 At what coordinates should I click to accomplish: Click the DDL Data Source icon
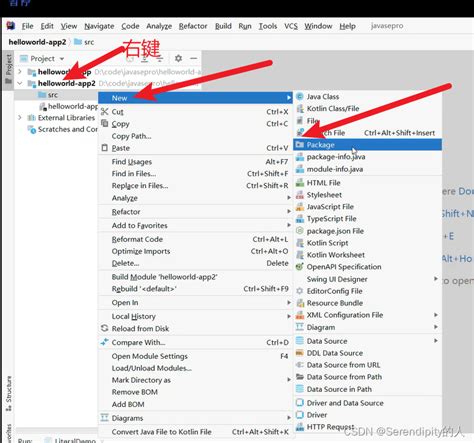pyautogui.click(x=300, y=353)
